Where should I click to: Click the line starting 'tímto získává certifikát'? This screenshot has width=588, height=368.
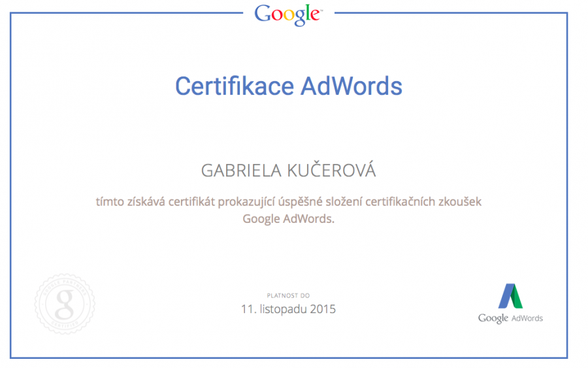pos(288,202)
